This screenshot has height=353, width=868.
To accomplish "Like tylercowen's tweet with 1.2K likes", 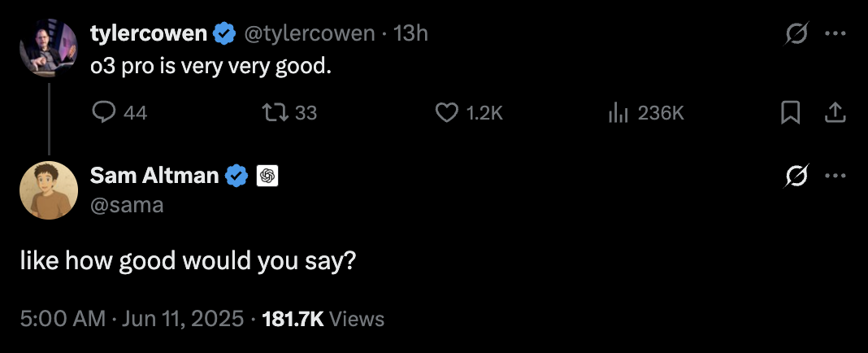I will (469, 113).
